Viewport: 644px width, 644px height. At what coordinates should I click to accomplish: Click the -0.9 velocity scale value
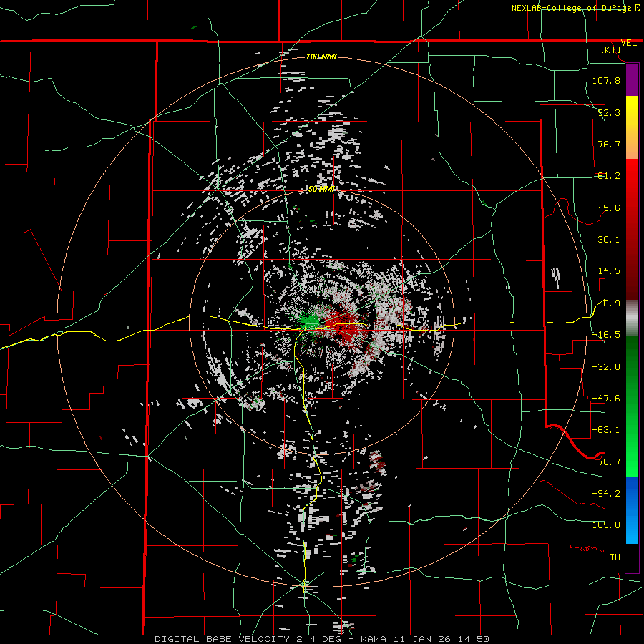610,303
